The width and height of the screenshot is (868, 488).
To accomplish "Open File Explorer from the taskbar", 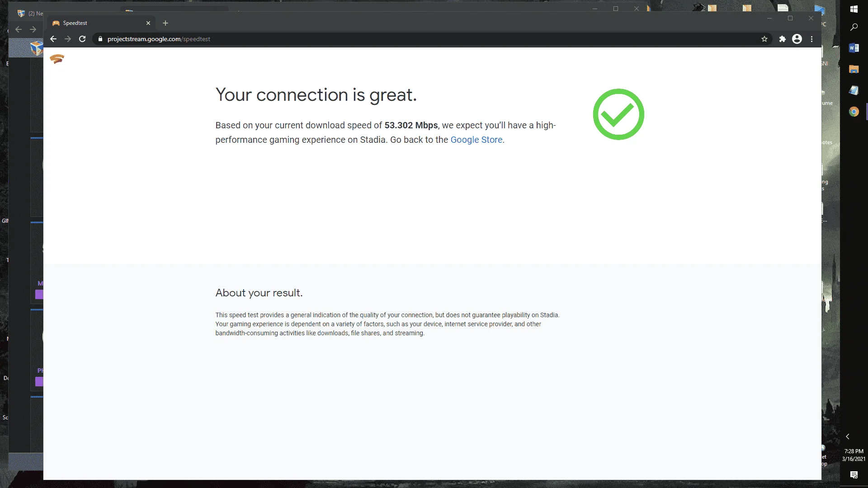I will [x=854, y=69].
